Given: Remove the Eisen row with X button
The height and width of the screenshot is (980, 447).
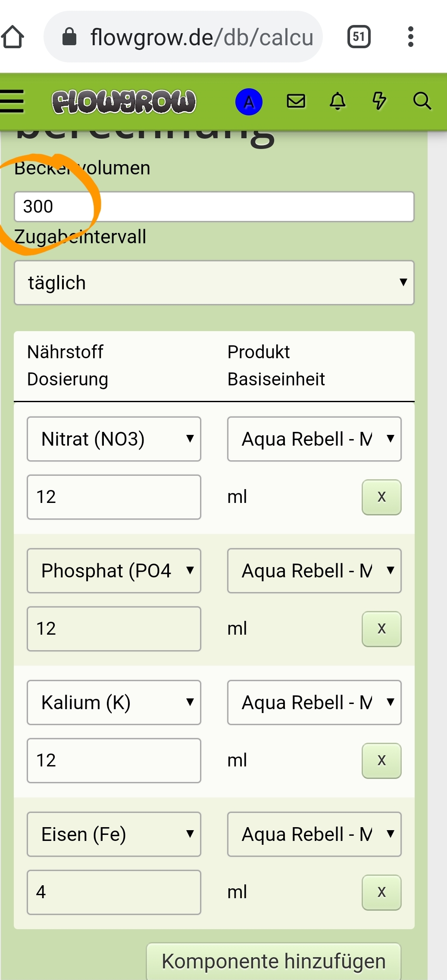Looking at the screenshot, I should [x=381, y=893].
